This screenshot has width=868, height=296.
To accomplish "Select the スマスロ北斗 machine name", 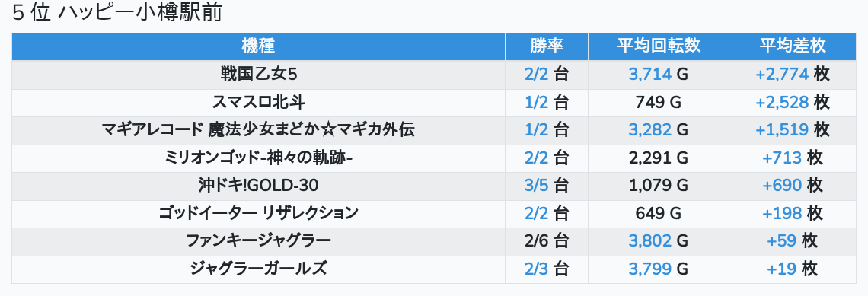I will coord(259,102).
